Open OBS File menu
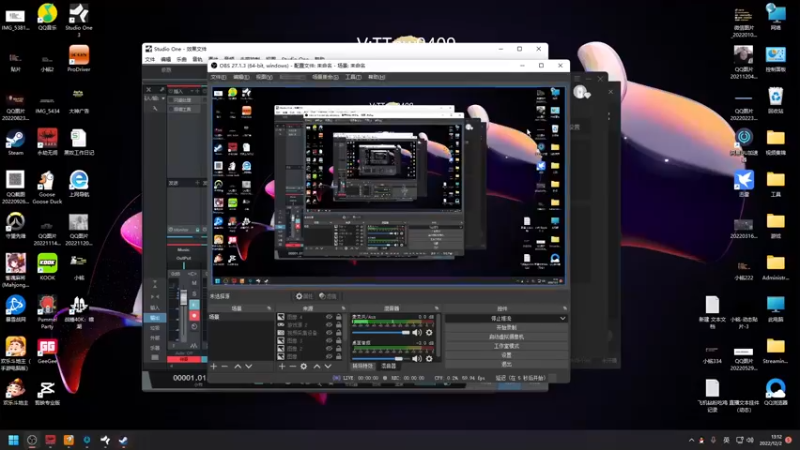 pyautogui.click(x=218, y=77)
